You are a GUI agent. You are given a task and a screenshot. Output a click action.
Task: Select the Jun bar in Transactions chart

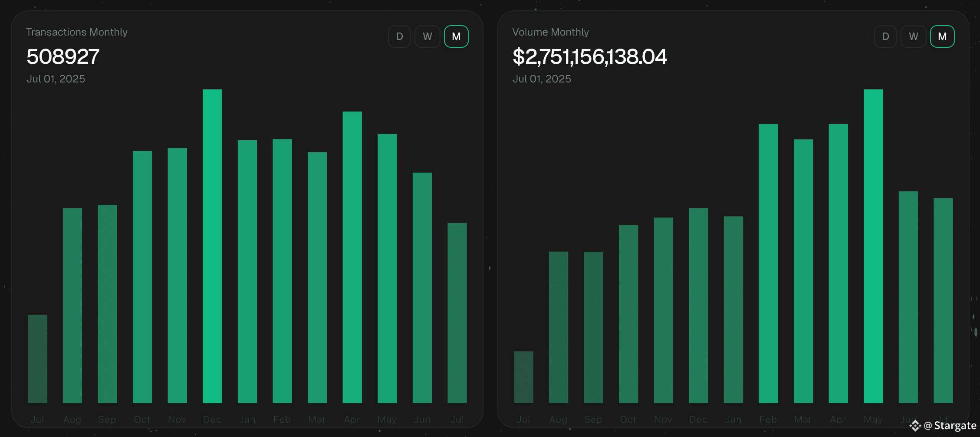422,288
